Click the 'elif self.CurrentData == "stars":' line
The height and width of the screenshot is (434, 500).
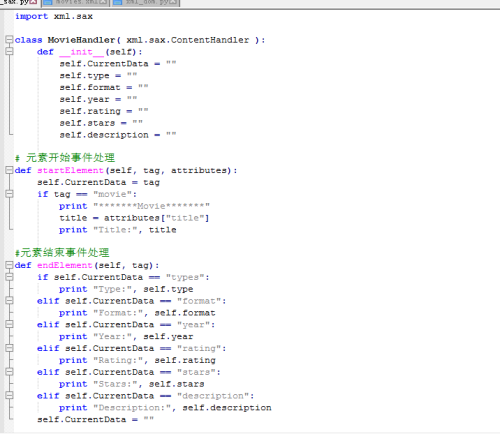click(129, 372)
